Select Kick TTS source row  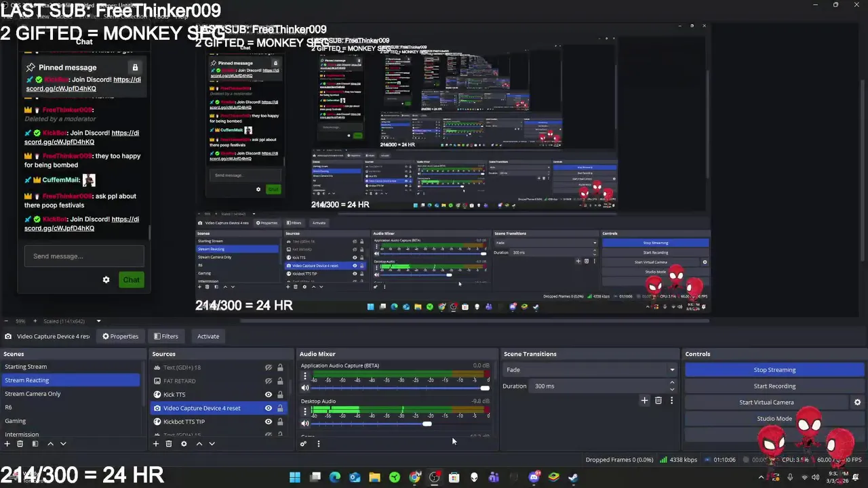coord(218,394)
